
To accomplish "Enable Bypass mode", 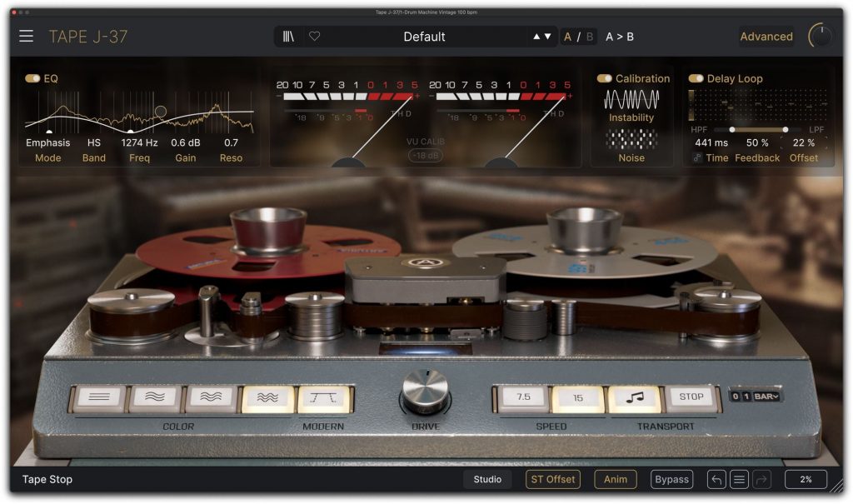I will click(671, 479).
